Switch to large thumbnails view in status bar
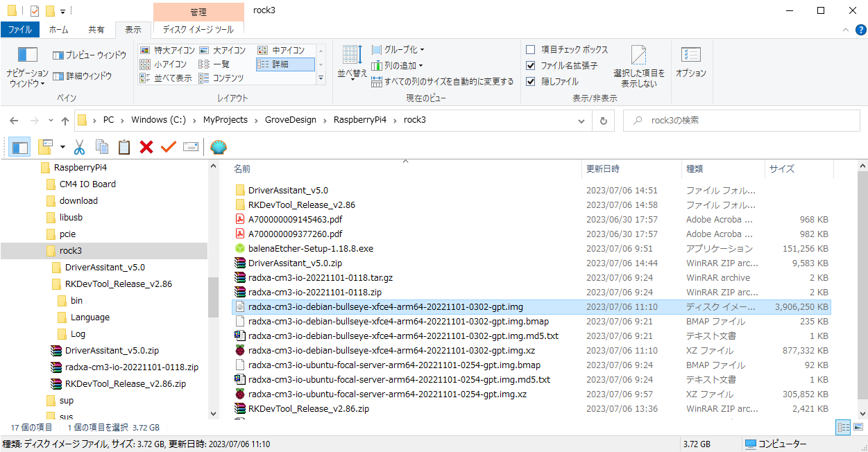The image size is (868, 452). coord(858,427)
